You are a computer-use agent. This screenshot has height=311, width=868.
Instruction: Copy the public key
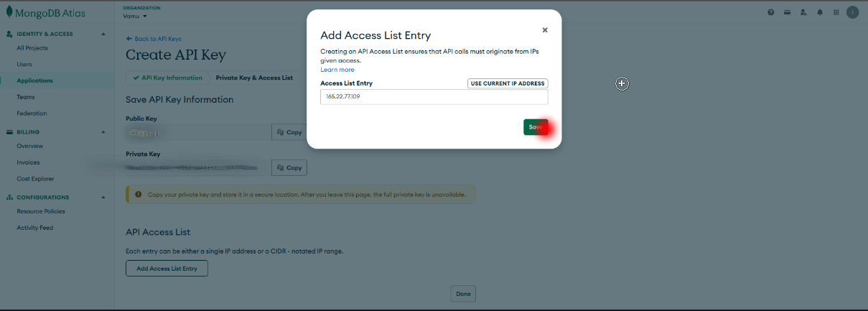click(289, 132)
